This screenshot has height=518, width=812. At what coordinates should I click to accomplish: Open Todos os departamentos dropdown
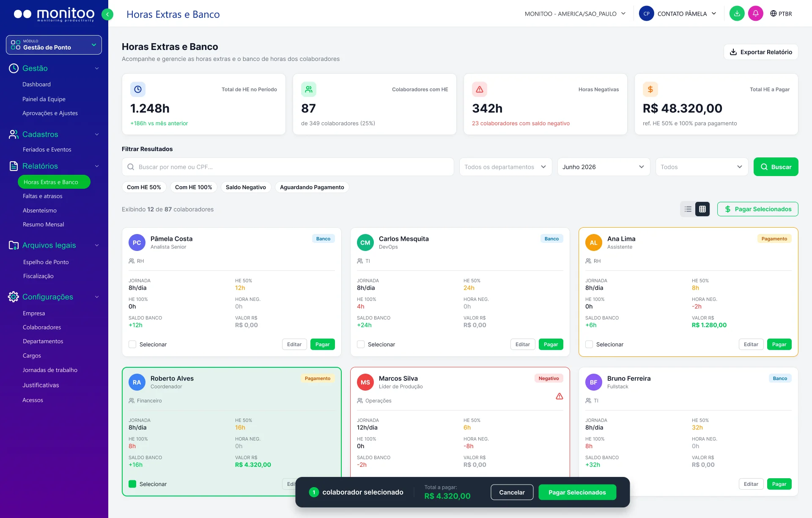point(505,167)
